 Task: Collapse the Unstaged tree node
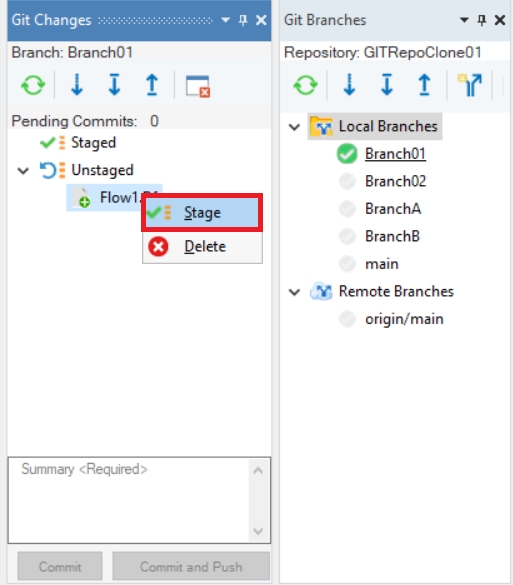click(x=23, y=171)
